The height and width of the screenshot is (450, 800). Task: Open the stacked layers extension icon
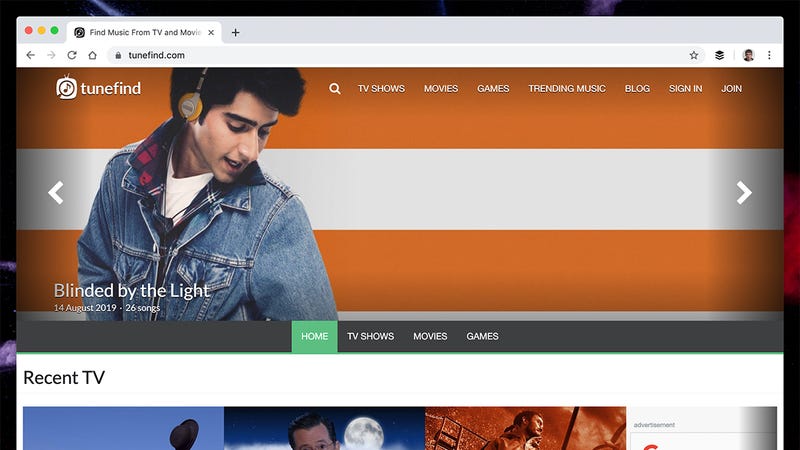coord(719,55)
